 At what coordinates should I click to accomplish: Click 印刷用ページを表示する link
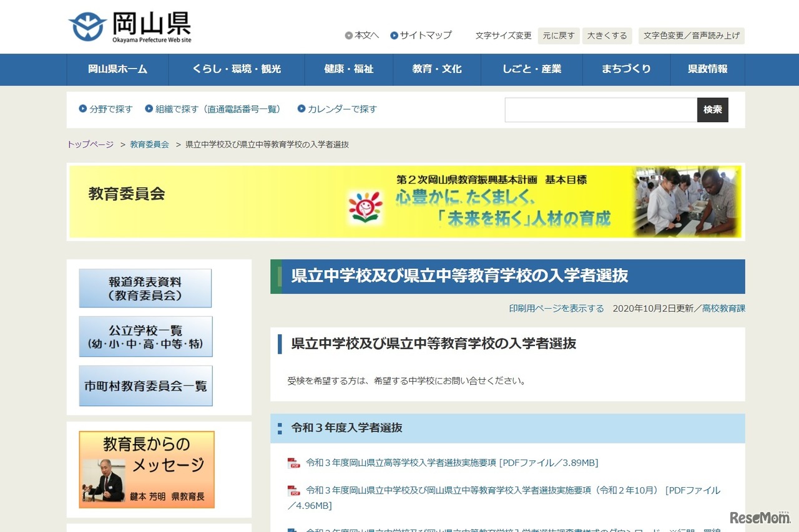[x=557, y=309]
